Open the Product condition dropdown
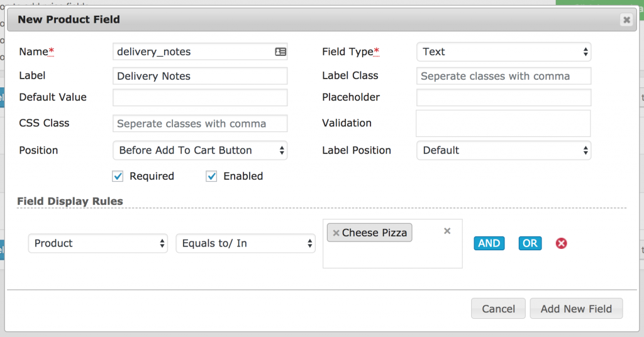The image size is (644, 337). tap(97, 243)
